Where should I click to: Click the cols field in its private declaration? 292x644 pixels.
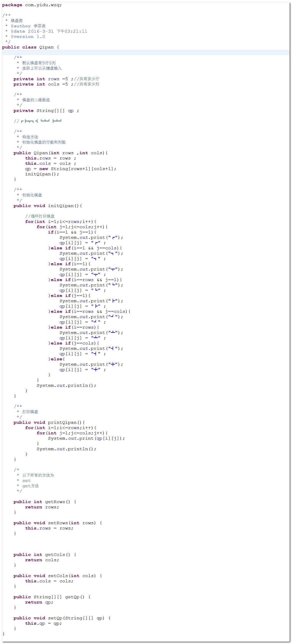[53, 84]
